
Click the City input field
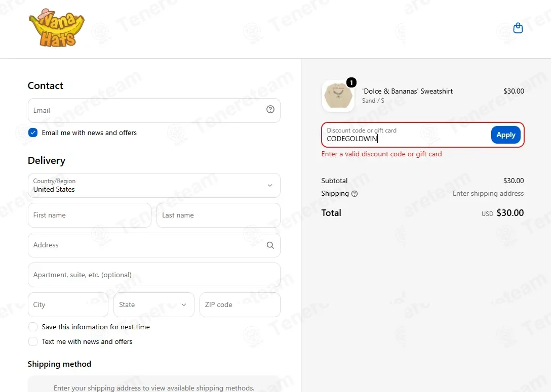tap(68, 304)
